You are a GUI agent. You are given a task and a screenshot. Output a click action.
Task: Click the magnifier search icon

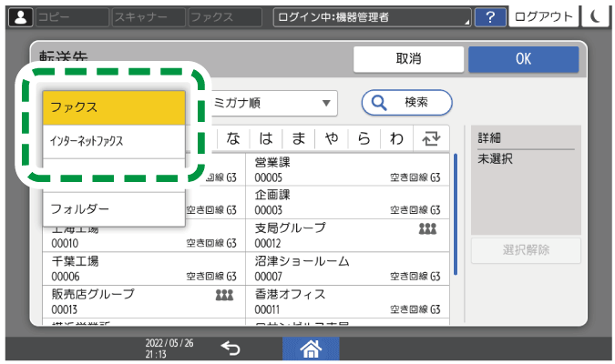pos(379,103)
